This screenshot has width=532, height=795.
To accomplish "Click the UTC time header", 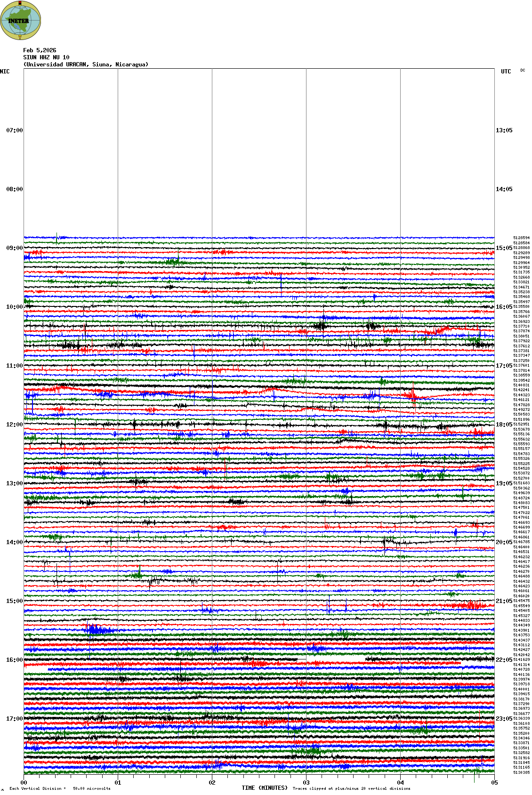I will click(x=506, y=72).
